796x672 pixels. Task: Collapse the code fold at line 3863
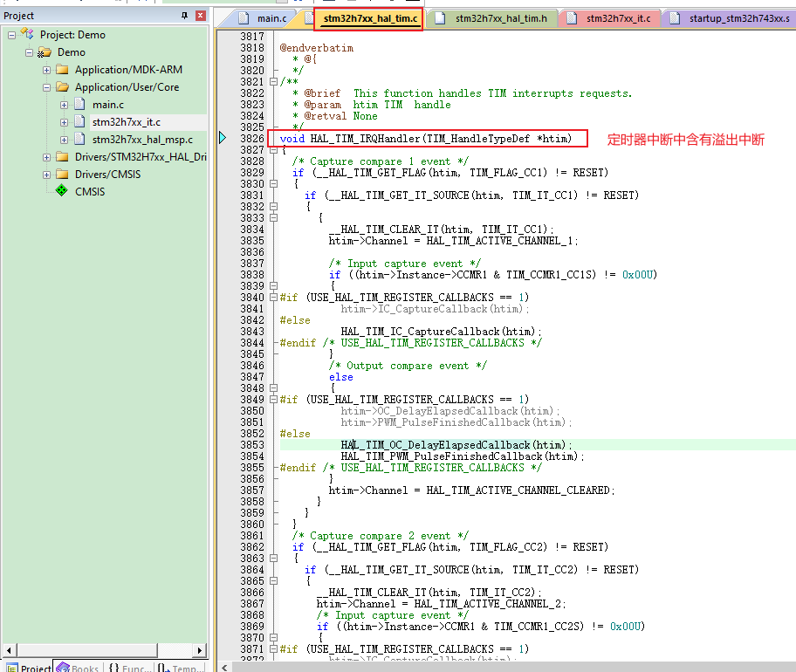point(274,559)
